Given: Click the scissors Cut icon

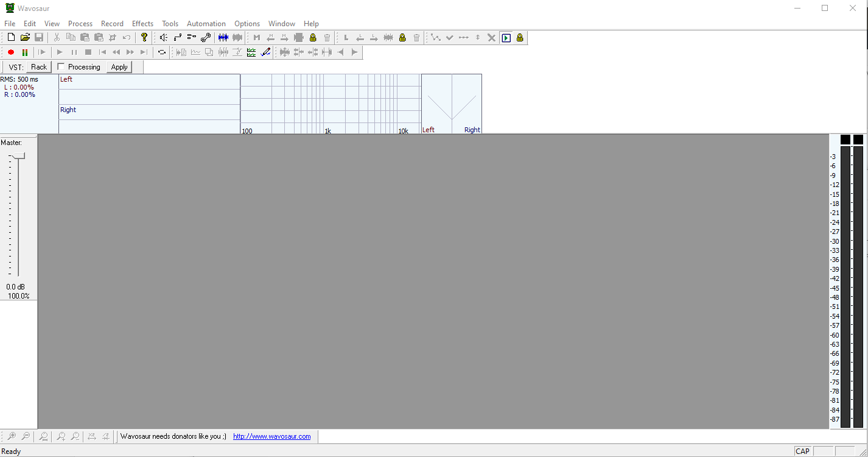Looking at the screenshot, I should (57, 38).
